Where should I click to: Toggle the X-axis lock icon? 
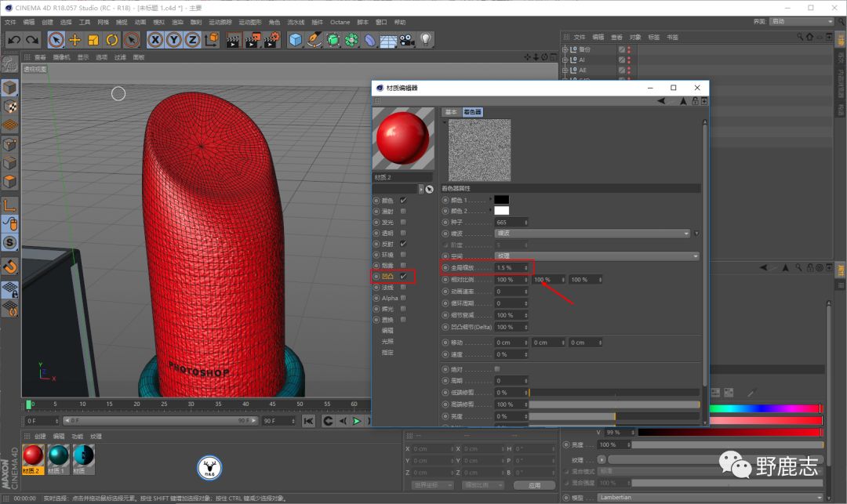point(155,40)
